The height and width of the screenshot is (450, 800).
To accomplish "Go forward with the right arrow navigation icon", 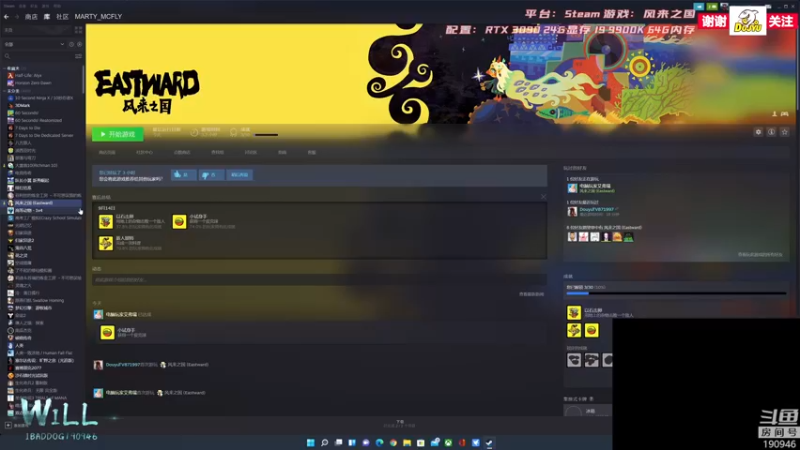I will point(16,17).
